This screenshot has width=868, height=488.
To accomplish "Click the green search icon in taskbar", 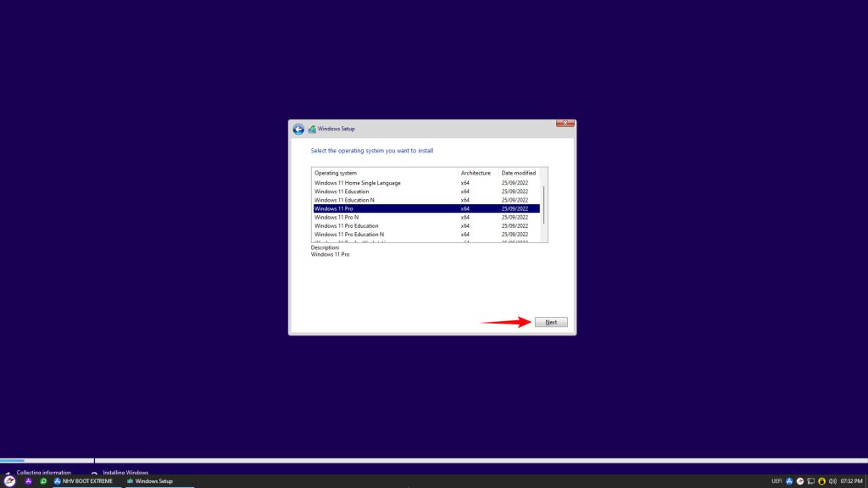I will pos(43,481).
